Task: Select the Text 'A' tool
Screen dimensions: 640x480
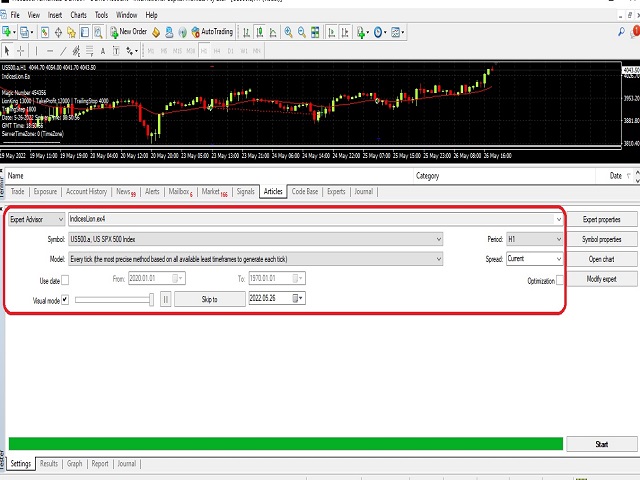Action: 102,51
